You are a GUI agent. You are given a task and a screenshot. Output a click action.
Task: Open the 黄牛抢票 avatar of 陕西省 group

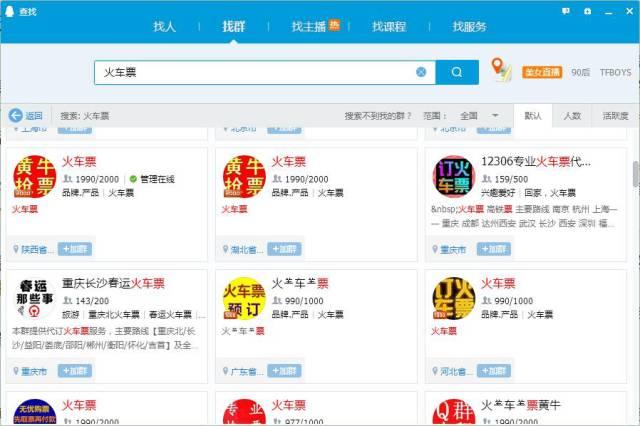(35, 177)
